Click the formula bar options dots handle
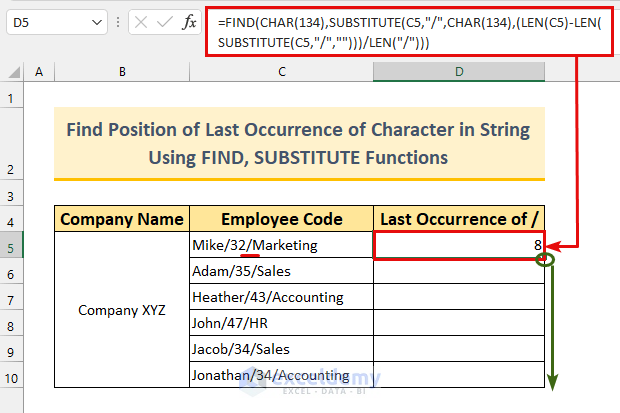This screenshot has width=620, height=413. (118, 22)
